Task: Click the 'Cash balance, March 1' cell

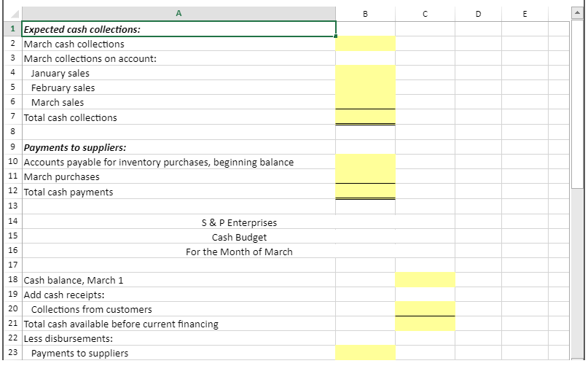Action: pyautogui.click(x=179, y=280)
